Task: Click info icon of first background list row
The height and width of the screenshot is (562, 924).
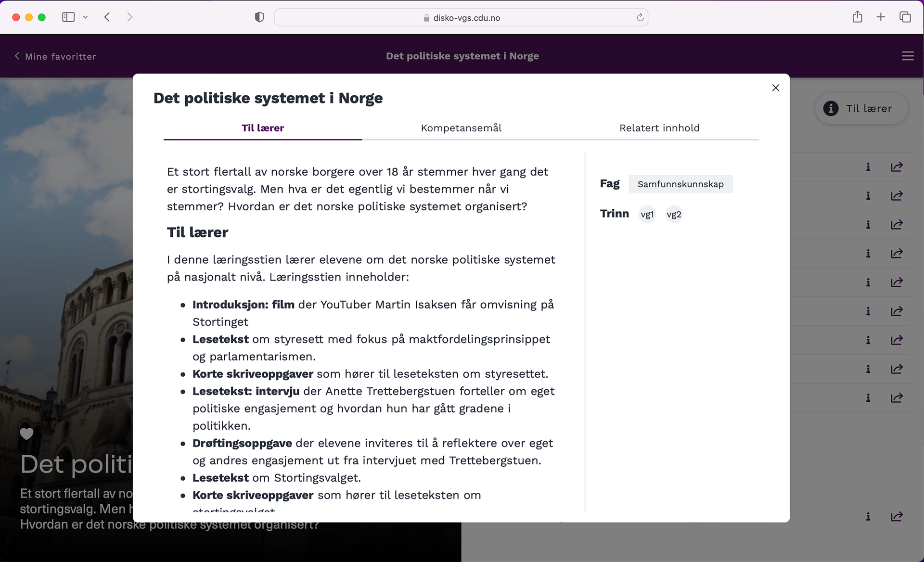Action: [x=868, y=167]
